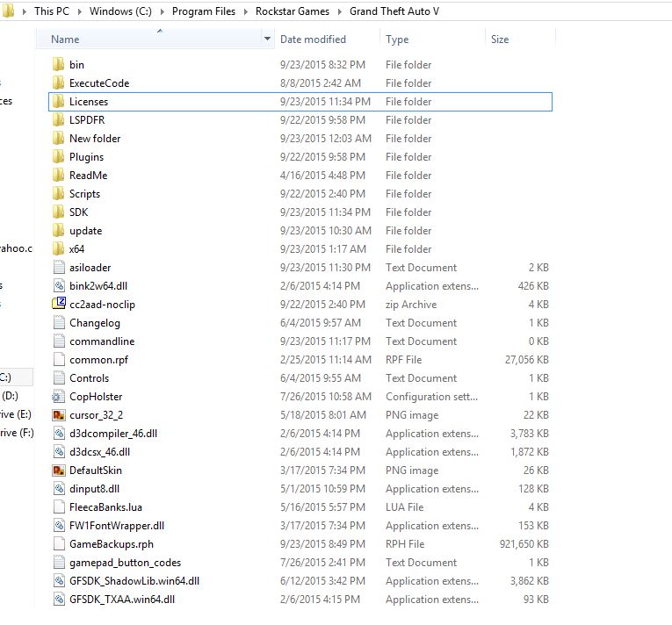Select the Controls file name
672x625 pixels.
[x=89, y=377]
